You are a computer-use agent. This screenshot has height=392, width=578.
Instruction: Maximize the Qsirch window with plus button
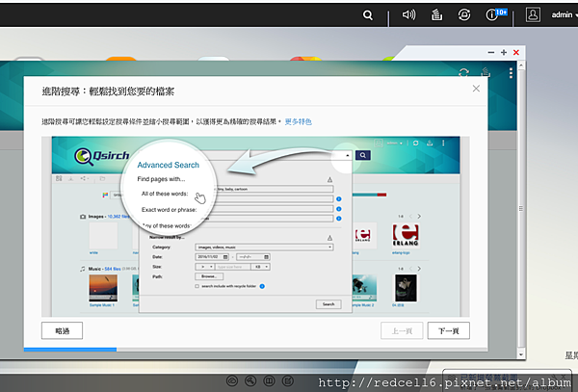(x=504, y=53)
